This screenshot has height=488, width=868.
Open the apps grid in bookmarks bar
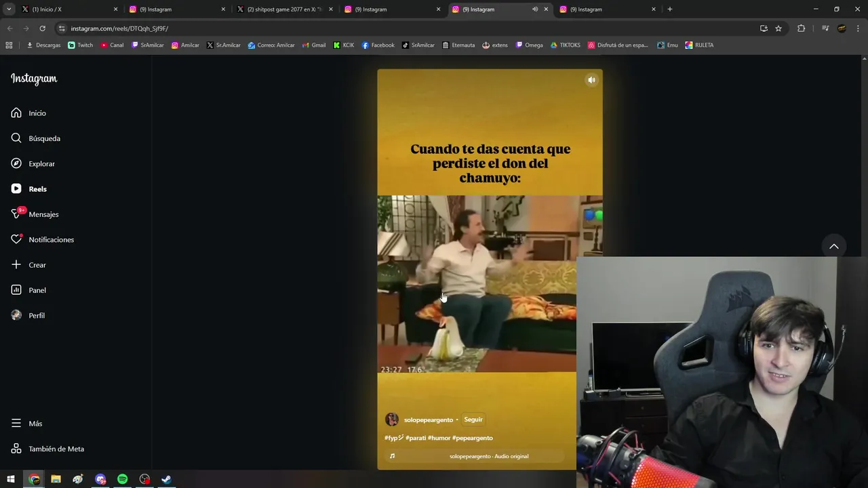click(x=9, y=45)
